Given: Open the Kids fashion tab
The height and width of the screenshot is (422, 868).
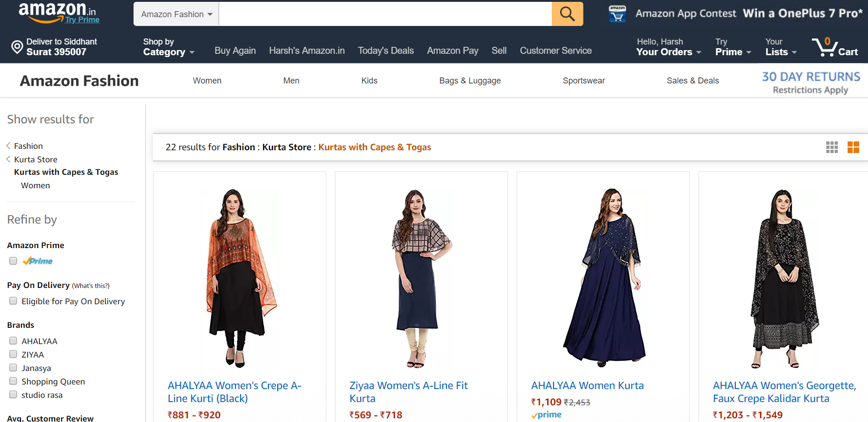Looking at the screenshot, I should (x=370, y=81).
